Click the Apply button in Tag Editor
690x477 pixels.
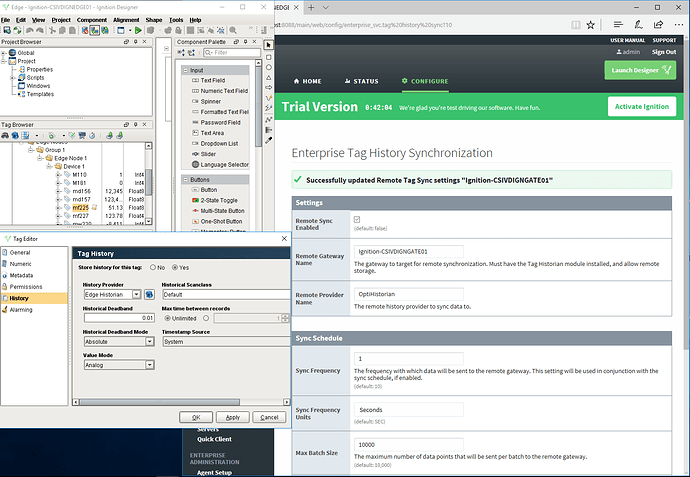[232, 417]
